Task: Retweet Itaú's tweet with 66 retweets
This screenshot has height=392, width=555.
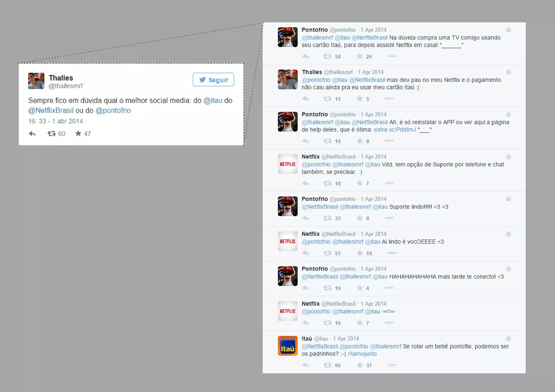Action: tap(327, 365)
